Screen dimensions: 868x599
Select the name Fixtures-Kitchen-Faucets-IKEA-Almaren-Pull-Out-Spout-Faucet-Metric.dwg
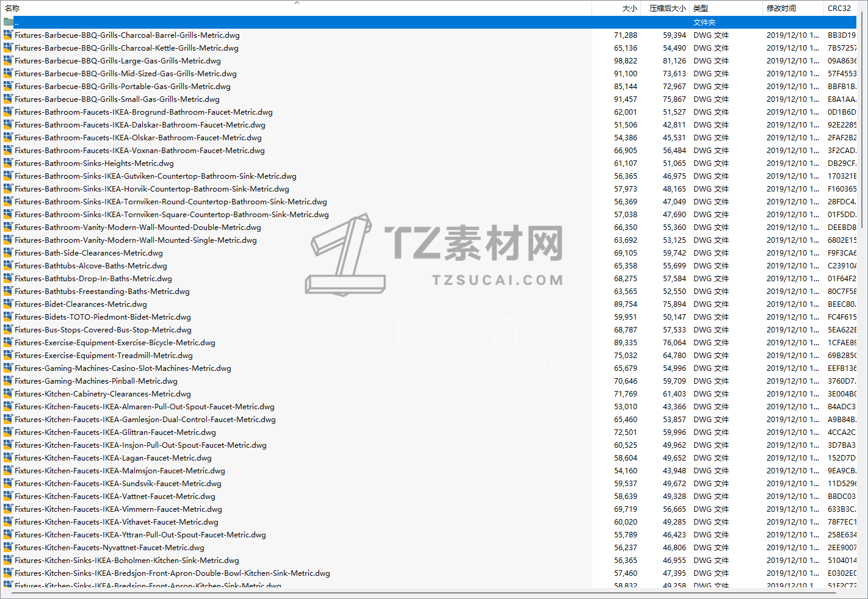tap(145, 406)
